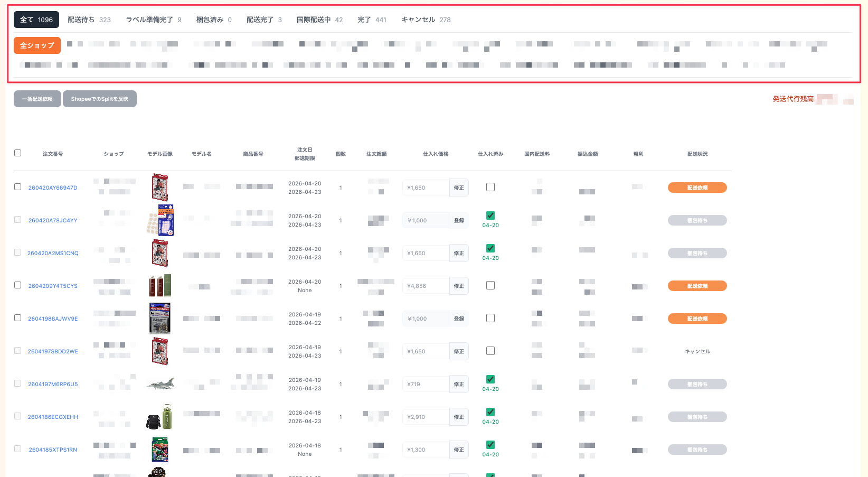Click the ¥719 purchase price field
This screenshot has height=477, width=868.
(426, 384)
